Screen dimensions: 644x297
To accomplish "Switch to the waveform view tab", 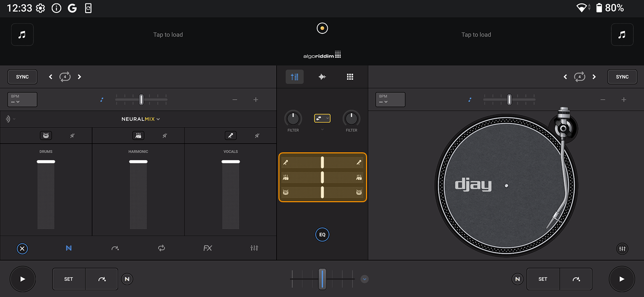I will (322, 76).
